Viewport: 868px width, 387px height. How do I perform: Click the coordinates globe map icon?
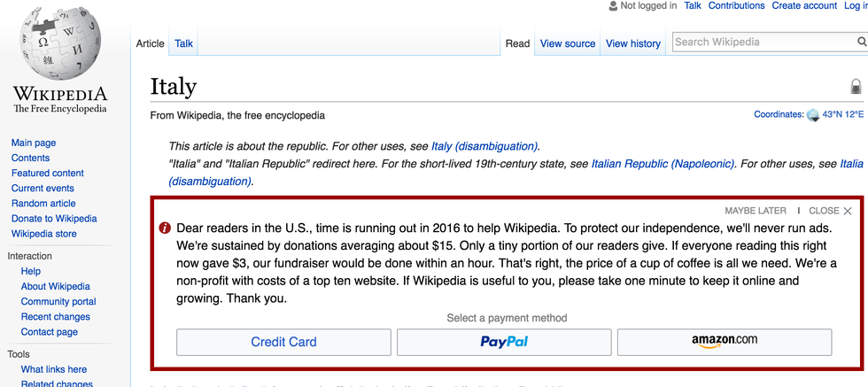[x=812, y=115]
